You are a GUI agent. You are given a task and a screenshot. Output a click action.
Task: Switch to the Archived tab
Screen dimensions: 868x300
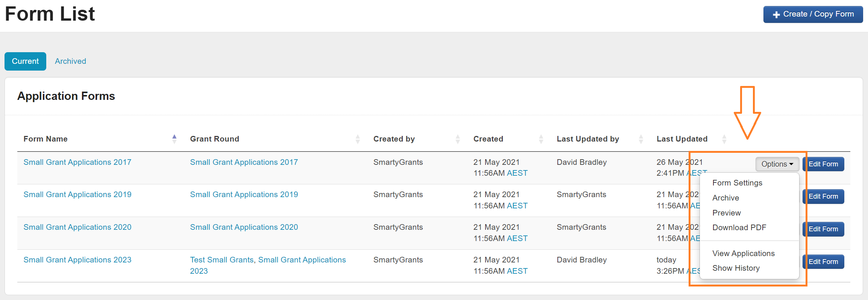[x=70, y=61]
